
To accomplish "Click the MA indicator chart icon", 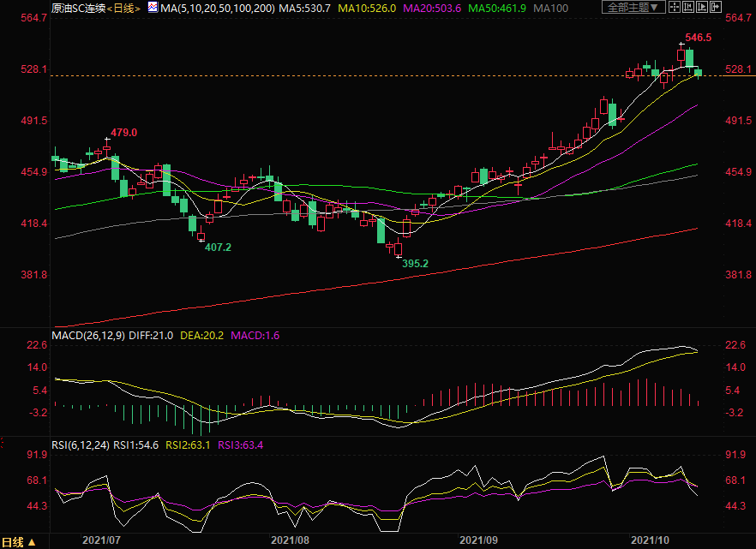I will click(x=153, y=8).
